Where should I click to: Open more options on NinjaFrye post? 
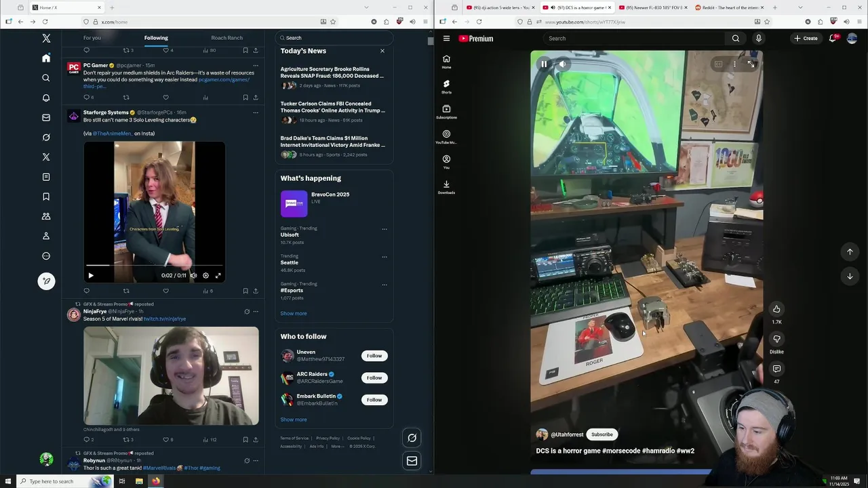256,312
